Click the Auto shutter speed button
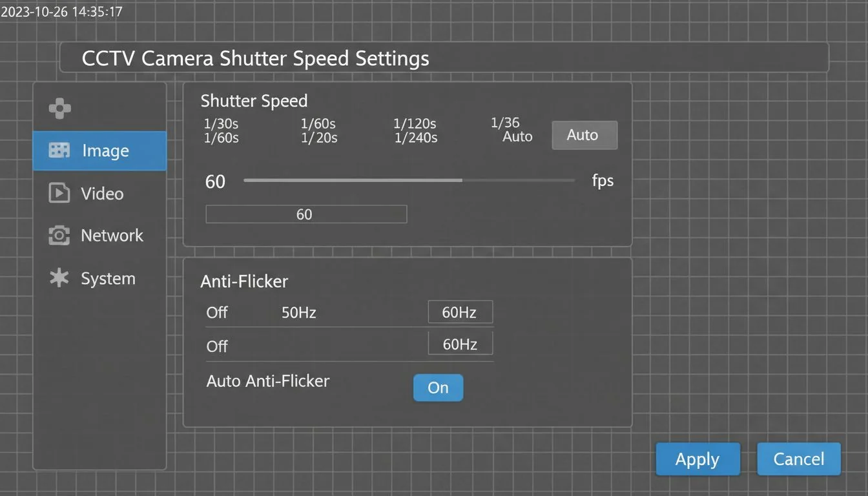The width and height of the screenshot is (868, 496). pyautogui.click(x=584, y=135)
